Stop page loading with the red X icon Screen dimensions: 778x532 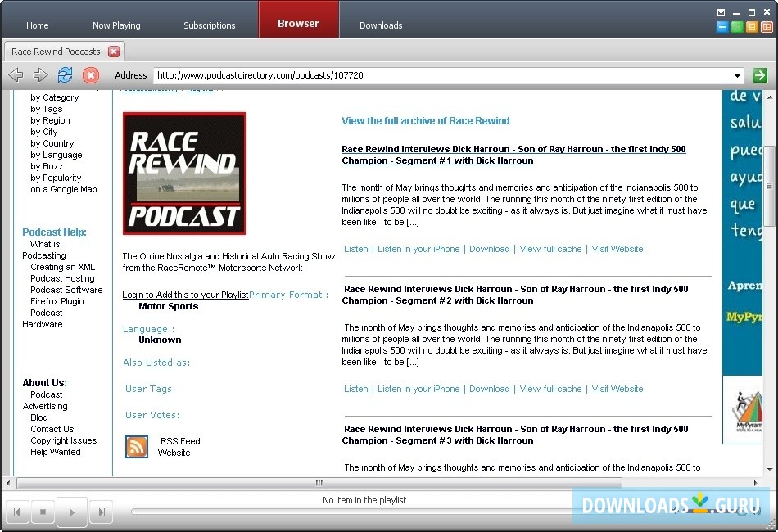[90, 75]
